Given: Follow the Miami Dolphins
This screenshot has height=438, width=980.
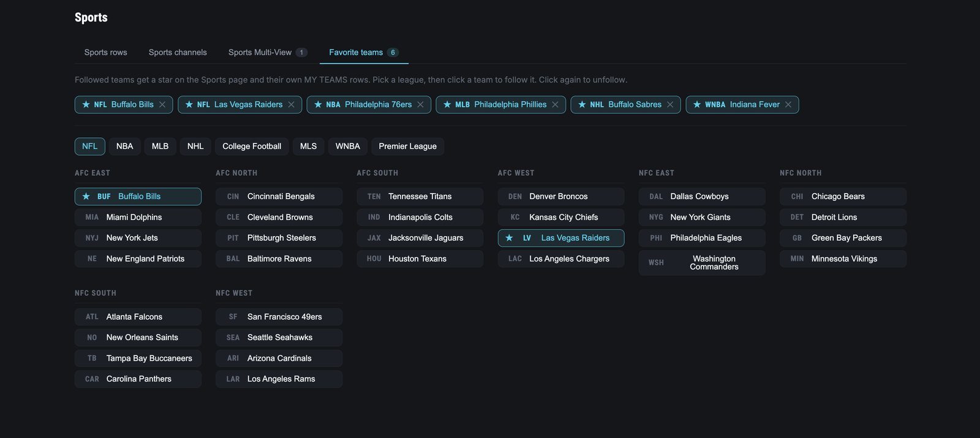Looking at the screenshot, I should point(138,217).
